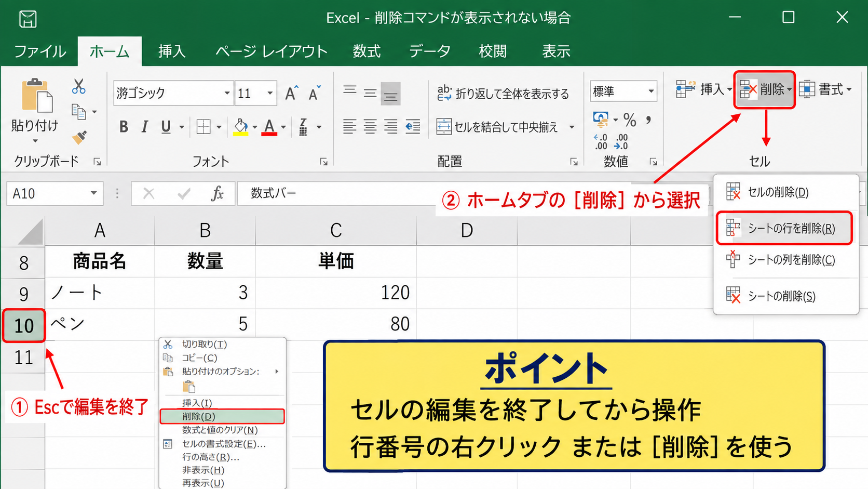Open the 游ゴシック font name dropdown

click(x=227, y=93)
